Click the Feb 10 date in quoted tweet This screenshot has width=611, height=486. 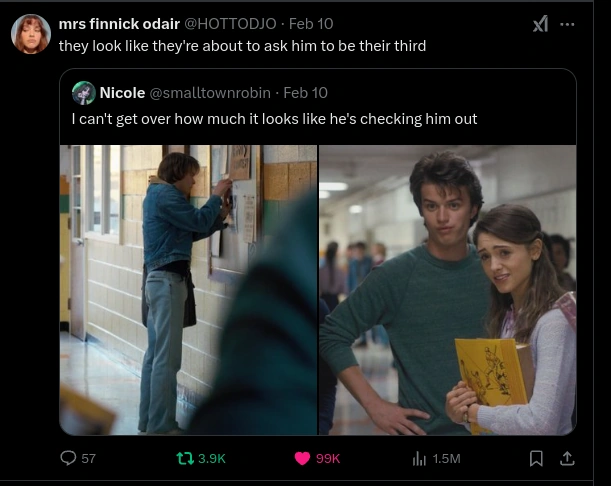(x=306, y=93)
